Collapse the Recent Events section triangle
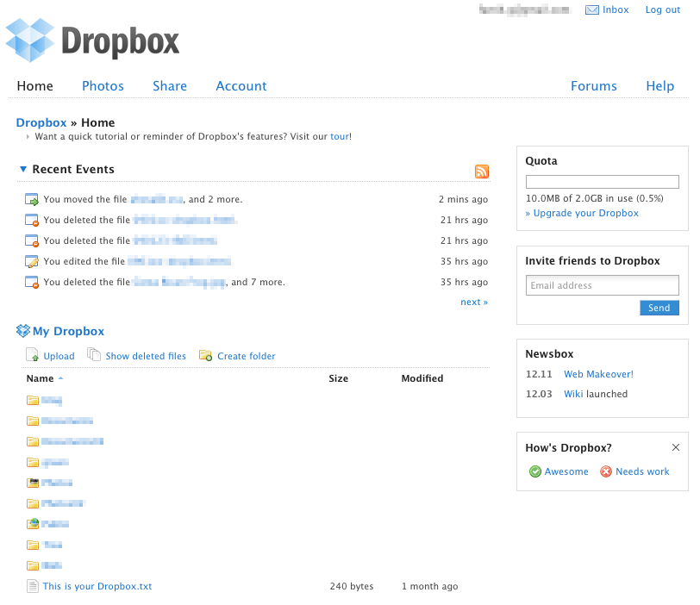This screenshot has width=700, height=605. (23, 170)
